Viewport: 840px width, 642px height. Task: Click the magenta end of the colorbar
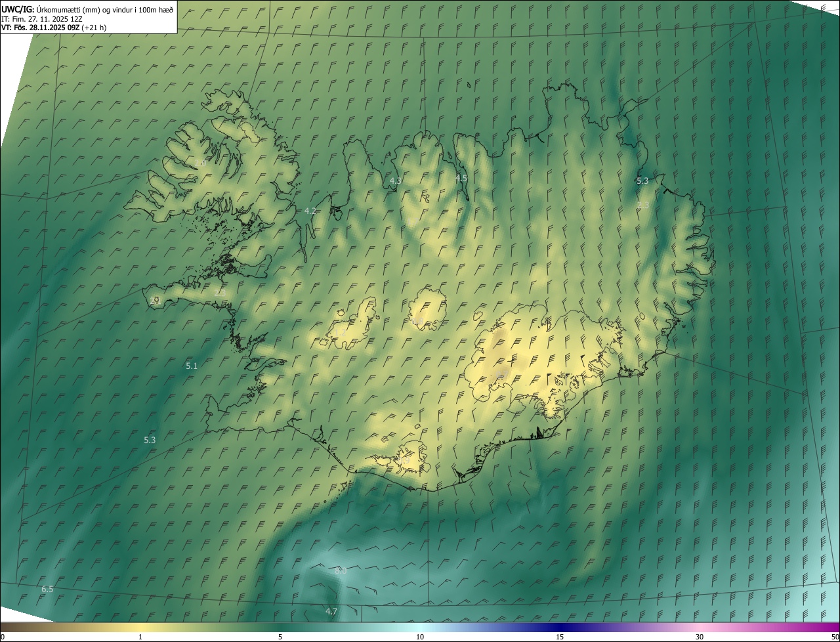(x=830, y=627)
